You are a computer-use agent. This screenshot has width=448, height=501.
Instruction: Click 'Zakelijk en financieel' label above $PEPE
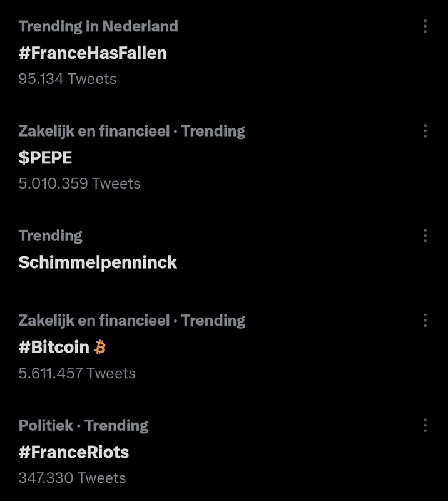(94, 131)
